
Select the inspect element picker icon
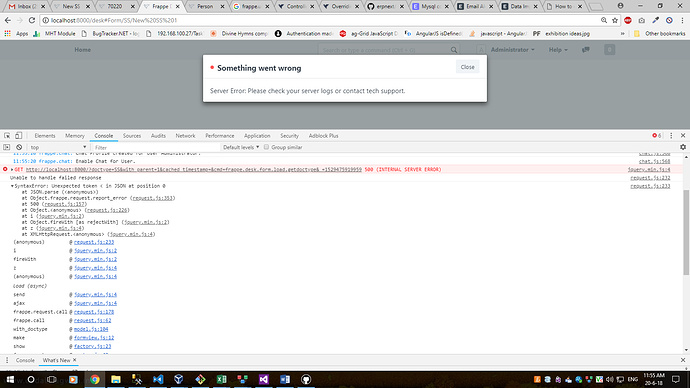coord(7,136)
